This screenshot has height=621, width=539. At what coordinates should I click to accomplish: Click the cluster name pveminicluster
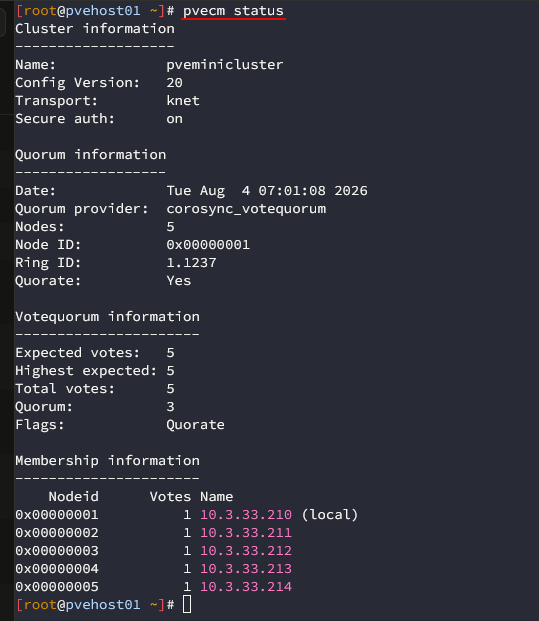point(225,65)
